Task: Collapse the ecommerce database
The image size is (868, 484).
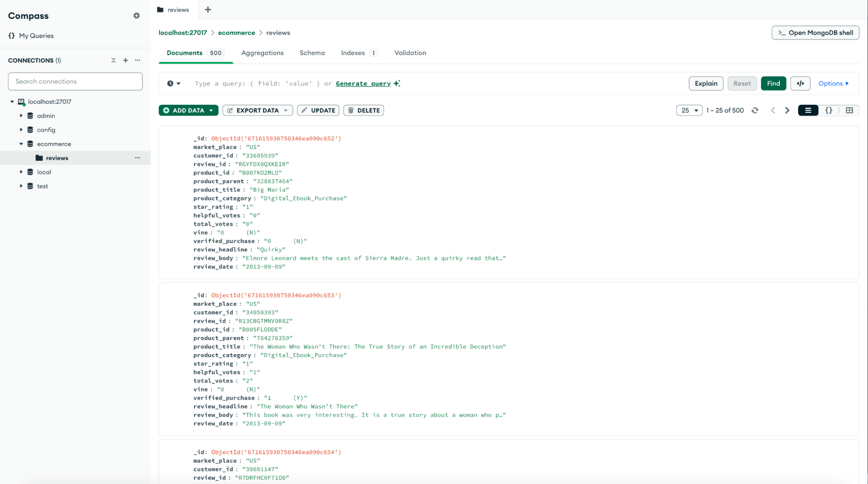Action: click(21, 144)
